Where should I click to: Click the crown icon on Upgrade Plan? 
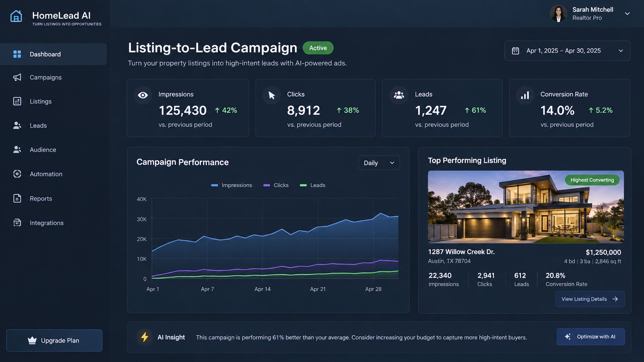point(32,340)
